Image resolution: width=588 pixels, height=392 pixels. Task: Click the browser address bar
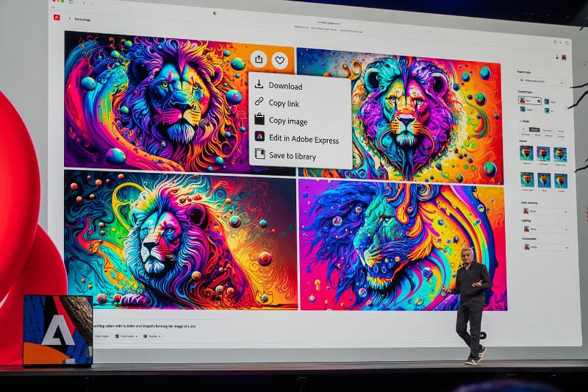click(x=329, y=23)
